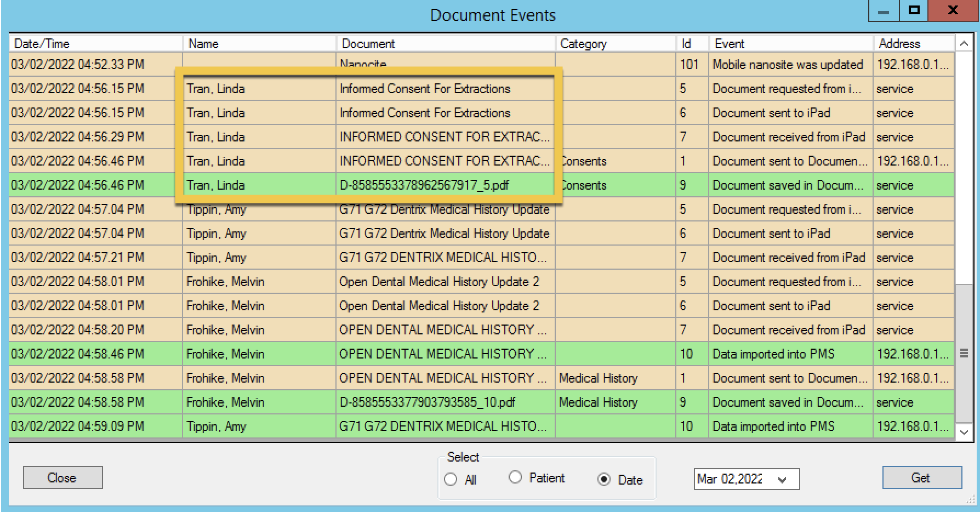
Task: Close the Document Events window
Action: (x=953, y=11)
